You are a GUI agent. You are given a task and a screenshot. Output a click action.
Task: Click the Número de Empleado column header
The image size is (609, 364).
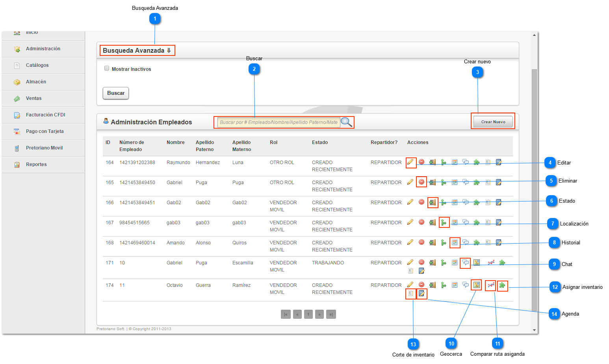click(x=132, y=146)
